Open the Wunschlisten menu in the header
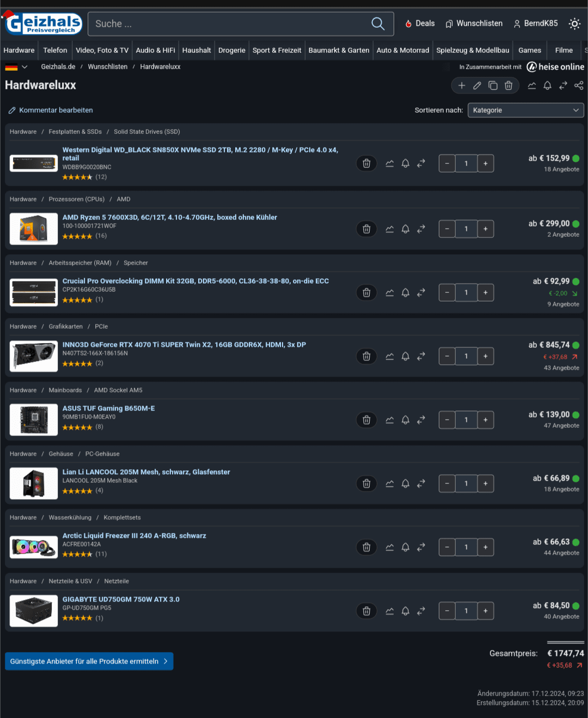The image size is (588, 718). pos(474,23)
